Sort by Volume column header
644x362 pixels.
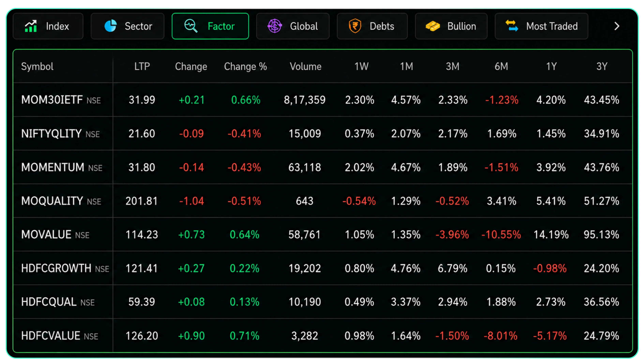(305, 66)
